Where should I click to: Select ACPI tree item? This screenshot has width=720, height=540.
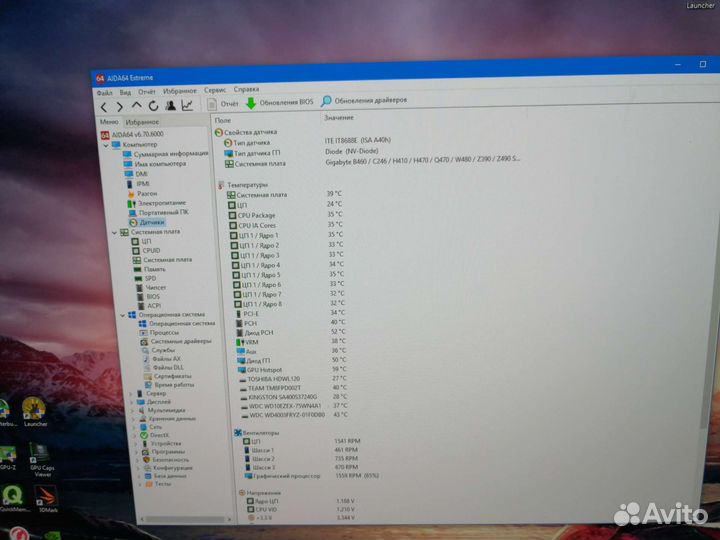(x=149, y=306)
